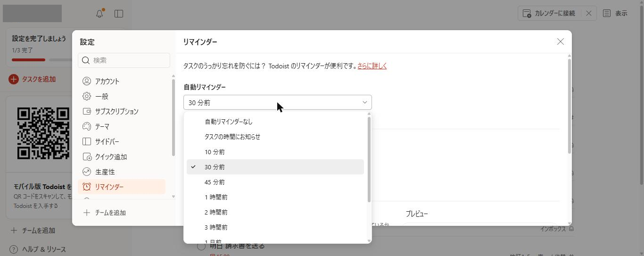644x256 pixels.
Task: Select 45 分前 from the list
Action: click(275, 182)
